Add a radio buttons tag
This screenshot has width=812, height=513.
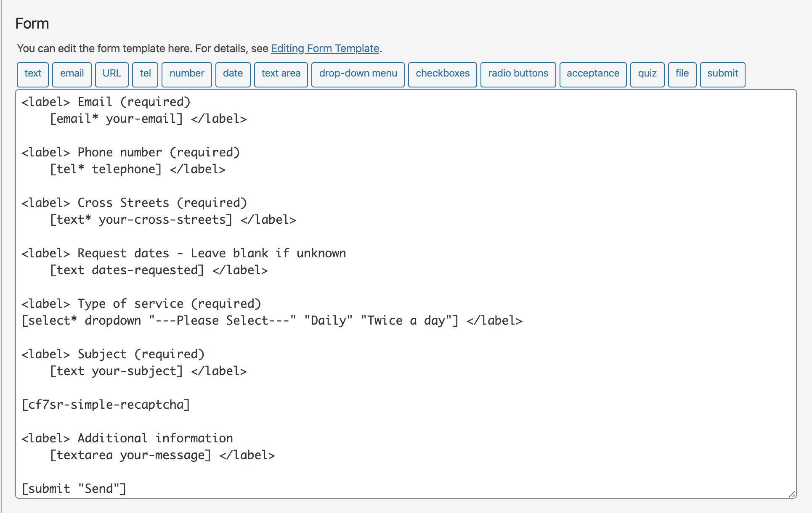[x=518, y=74]
